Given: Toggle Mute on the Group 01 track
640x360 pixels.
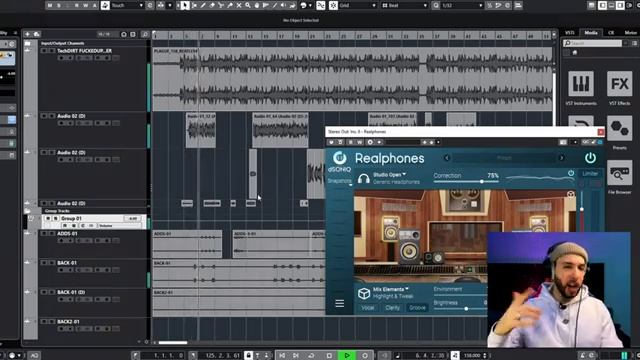Looking at the screenshot, I should click(48, 219).
